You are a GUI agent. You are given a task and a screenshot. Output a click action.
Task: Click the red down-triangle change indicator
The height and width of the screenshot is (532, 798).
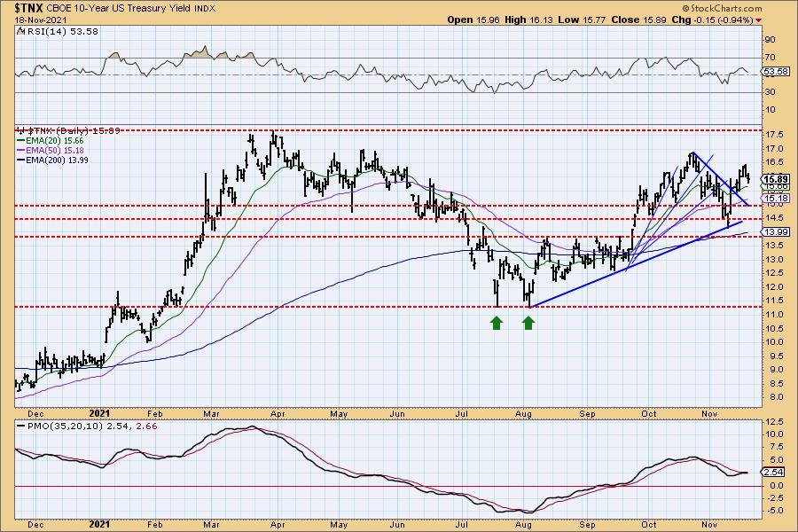[x=759, y=20]
